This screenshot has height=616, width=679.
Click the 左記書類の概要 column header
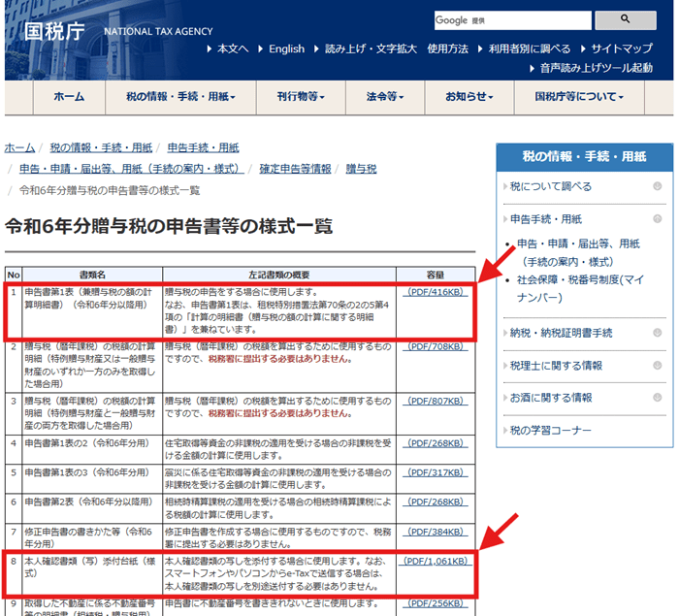coord(279,275)
